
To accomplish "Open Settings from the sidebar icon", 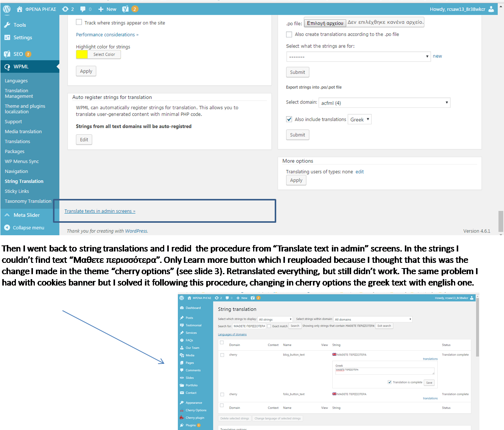I will point(7,37).
